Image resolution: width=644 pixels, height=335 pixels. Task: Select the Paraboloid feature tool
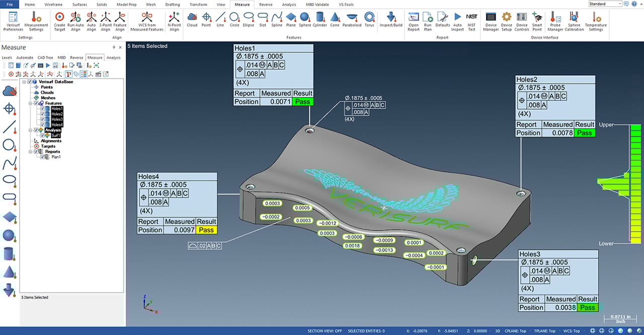[x=352, y=20]
